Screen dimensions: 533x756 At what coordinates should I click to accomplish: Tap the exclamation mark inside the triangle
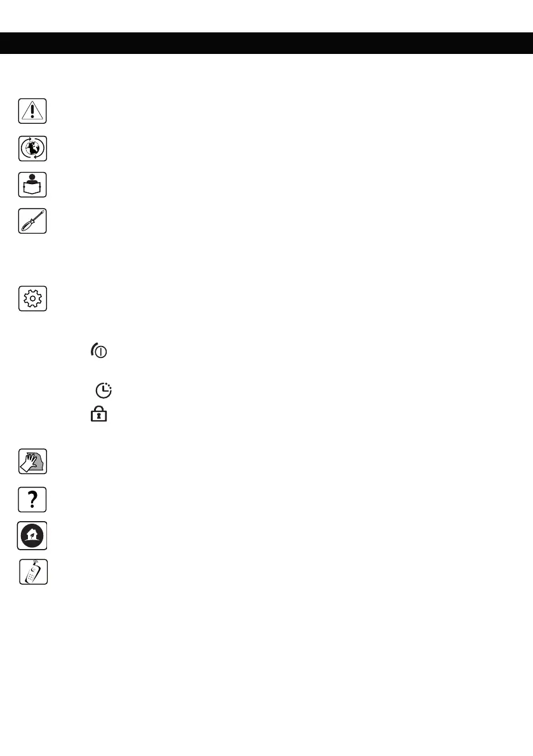[x=32, y=112]
